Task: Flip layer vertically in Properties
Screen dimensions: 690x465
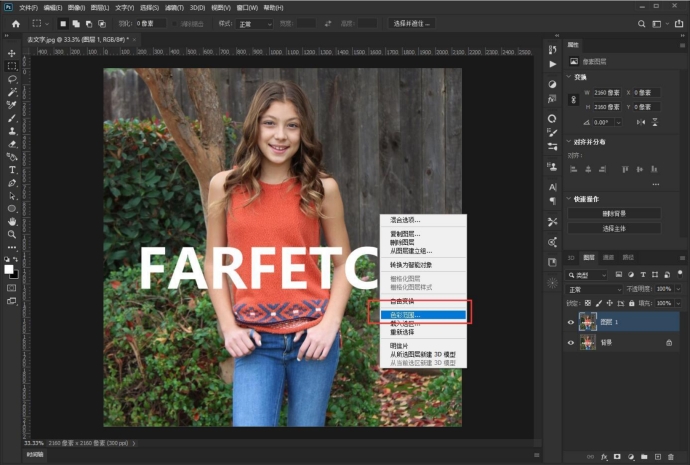Action: pyautogui.click(x=655, y=122)
